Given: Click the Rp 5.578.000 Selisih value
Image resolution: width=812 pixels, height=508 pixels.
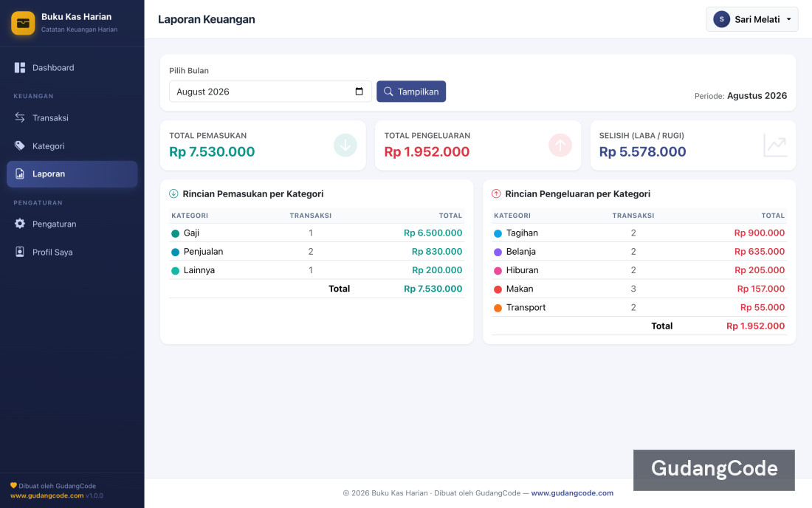Looking at the screenshot, I should [643, 151].
